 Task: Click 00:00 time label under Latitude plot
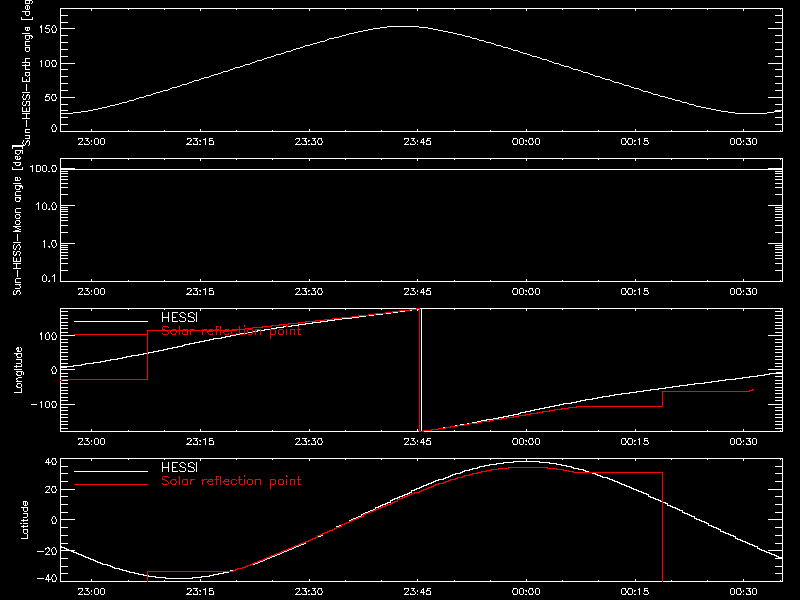(526, 591)
